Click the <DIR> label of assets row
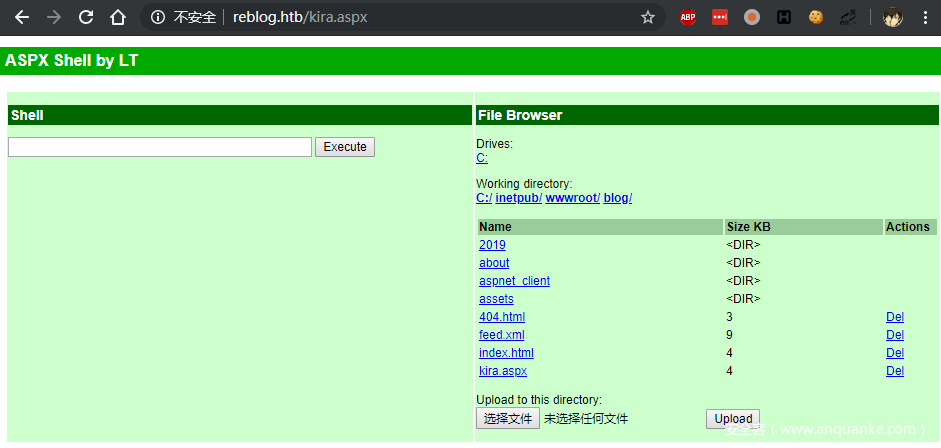This screenshot has height=448, width=941. click(x=744, y=299)
